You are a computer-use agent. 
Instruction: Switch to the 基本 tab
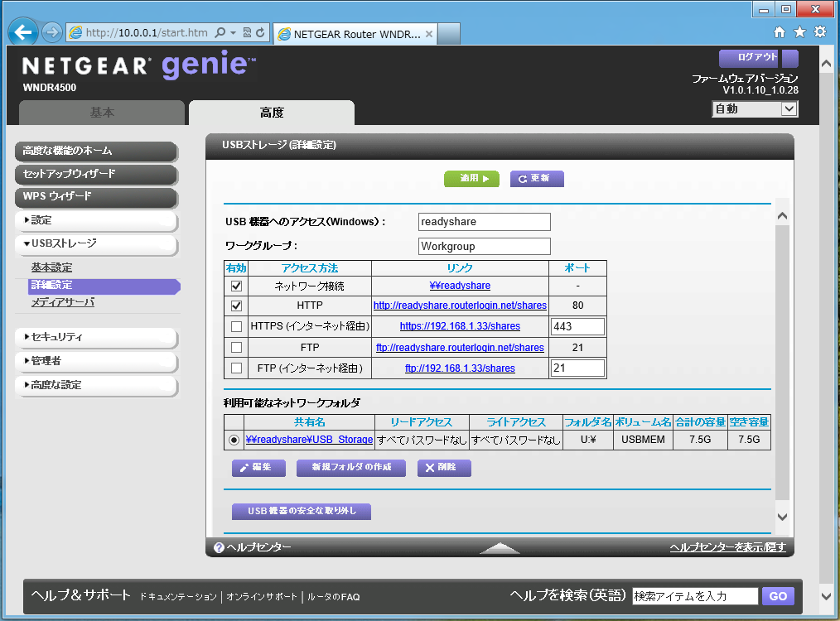pos(102,113)
